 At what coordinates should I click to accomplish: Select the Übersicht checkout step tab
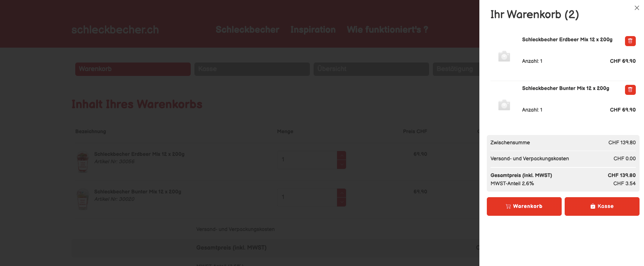tap(371, 69)
